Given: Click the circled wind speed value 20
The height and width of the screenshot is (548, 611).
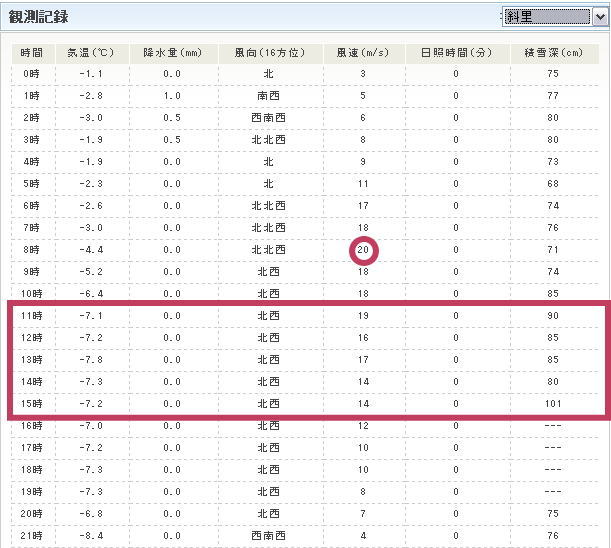Looking at the screenshot, I should (x=363, y=250).
